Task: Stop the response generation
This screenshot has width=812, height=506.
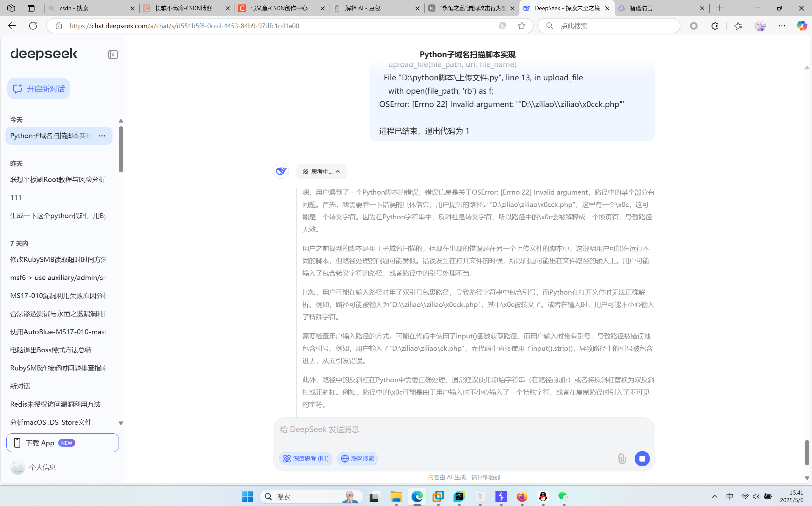Action: coord(642,458)
